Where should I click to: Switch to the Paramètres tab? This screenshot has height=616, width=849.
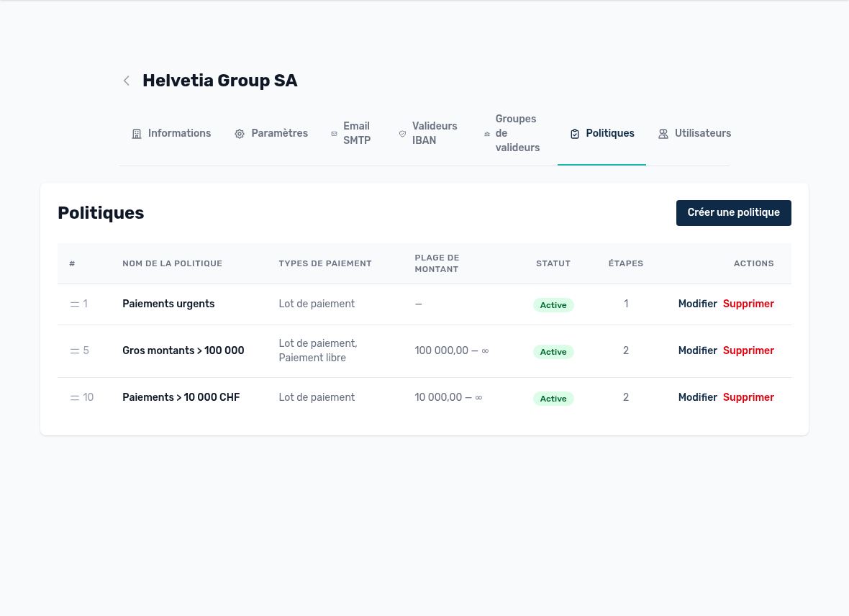(x=271, y=133)
